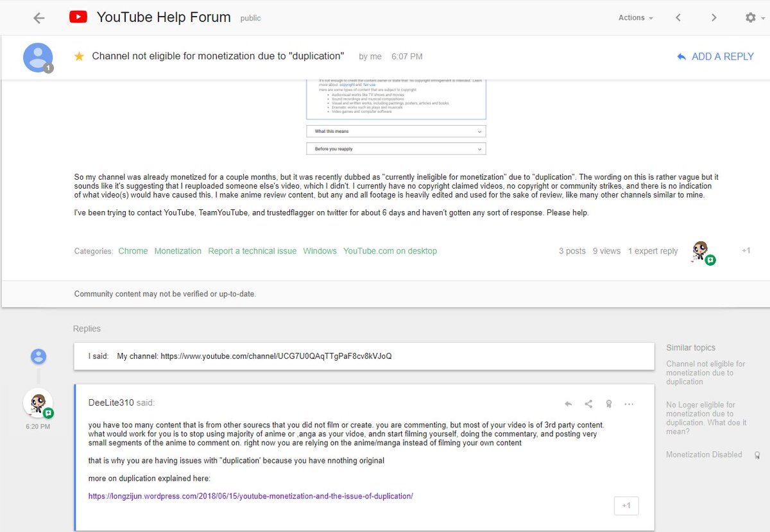Click the "Community content may not be verified" notice
Screen dimensions: 770x532
pos(166,294)
